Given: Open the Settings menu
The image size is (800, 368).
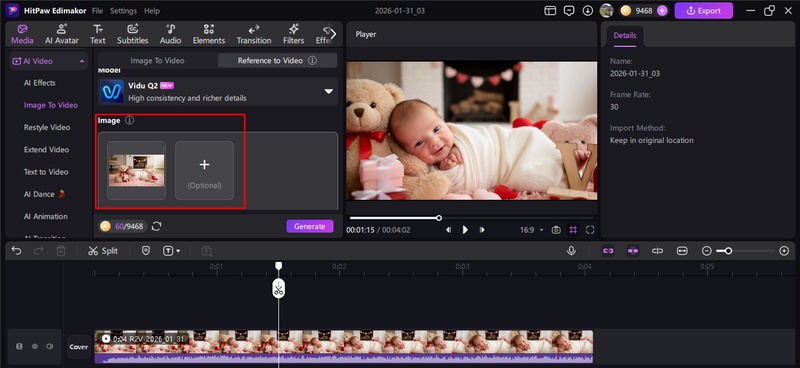Looking at the screenshot, I should pyautogui.click(x=123, y=11).
